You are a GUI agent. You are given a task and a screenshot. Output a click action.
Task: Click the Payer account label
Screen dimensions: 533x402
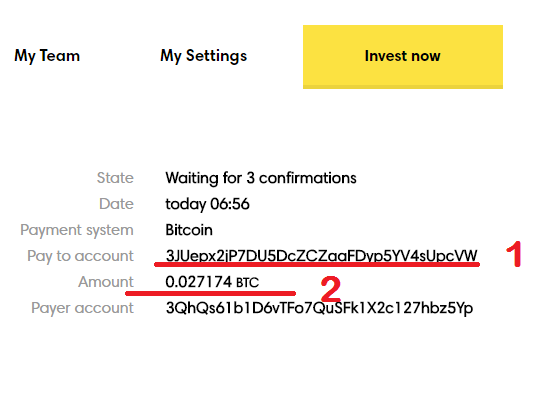click(82, 309)
